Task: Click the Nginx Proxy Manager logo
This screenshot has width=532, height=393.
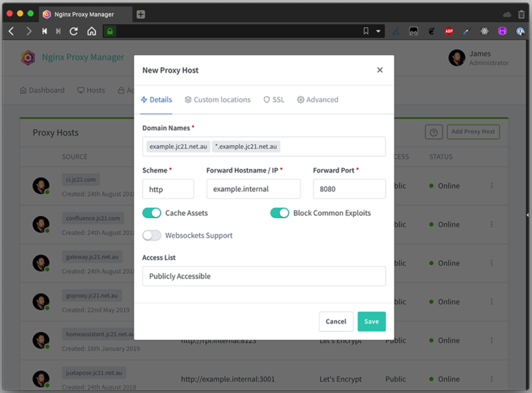Action: 28,58
